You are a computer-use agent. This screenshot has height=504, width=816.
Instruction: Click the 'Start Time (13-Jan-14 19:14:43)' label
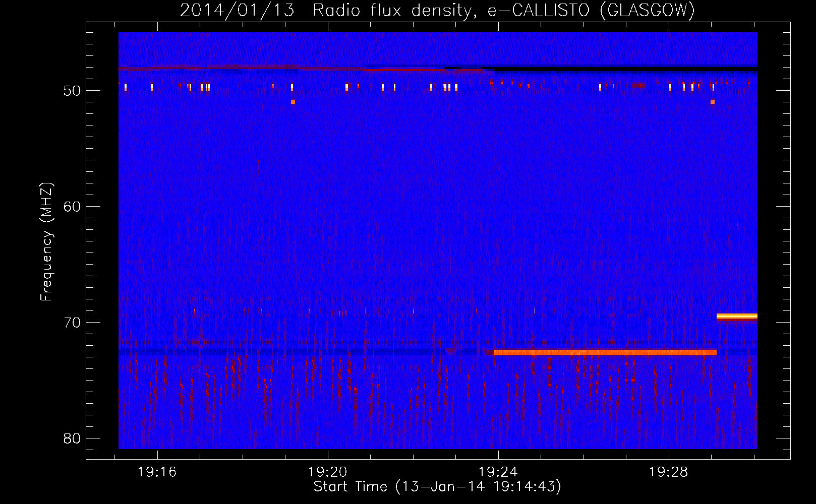(437, 487)
